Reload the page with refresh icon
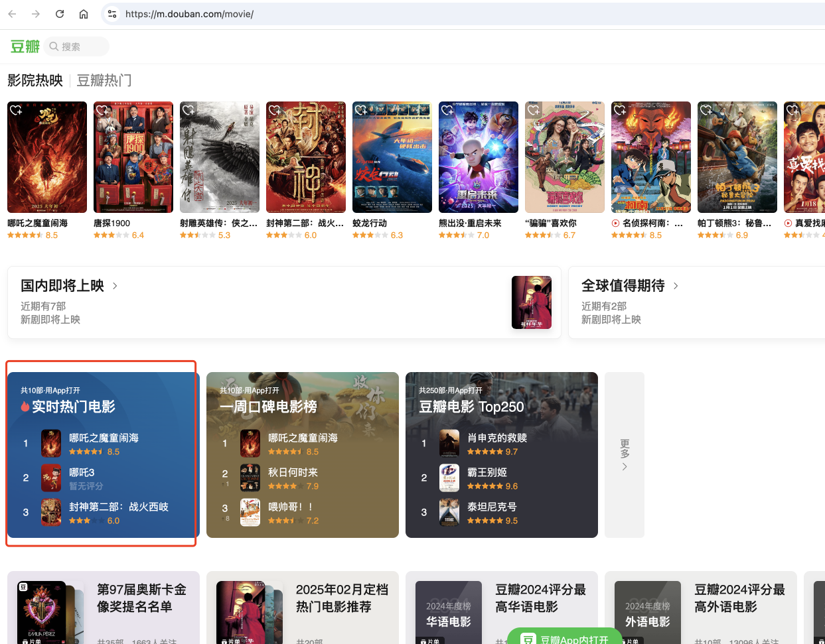825x644 pixels. tap(60, 14)
